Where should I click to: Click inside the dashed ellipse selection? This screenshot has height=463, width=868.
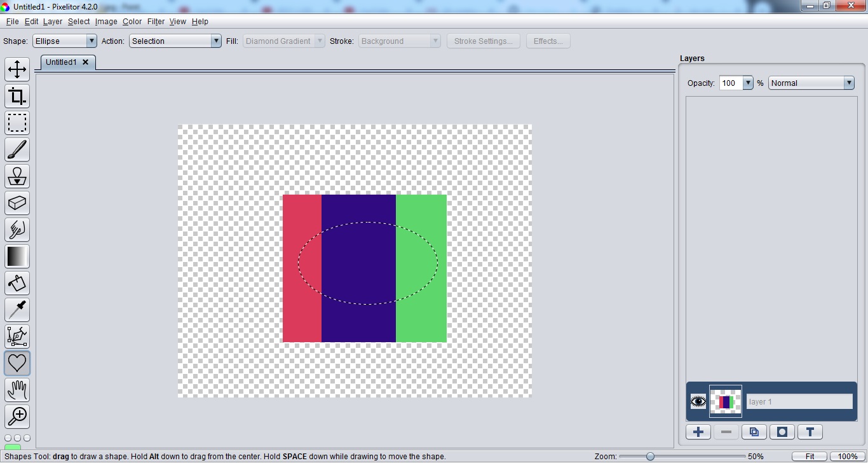point(368,263)
